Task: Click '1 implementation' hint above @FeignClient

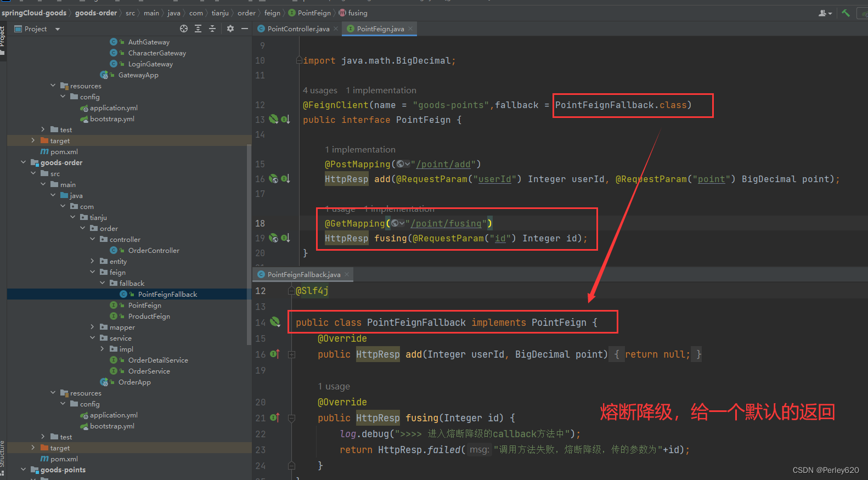Action: 381,90
